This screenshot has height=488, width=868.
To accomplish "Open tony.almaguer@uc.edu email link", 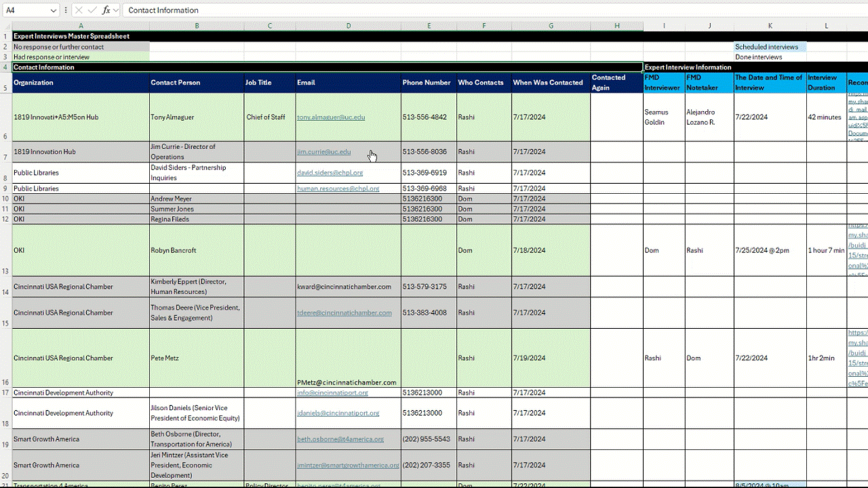I will click(331, 117).
